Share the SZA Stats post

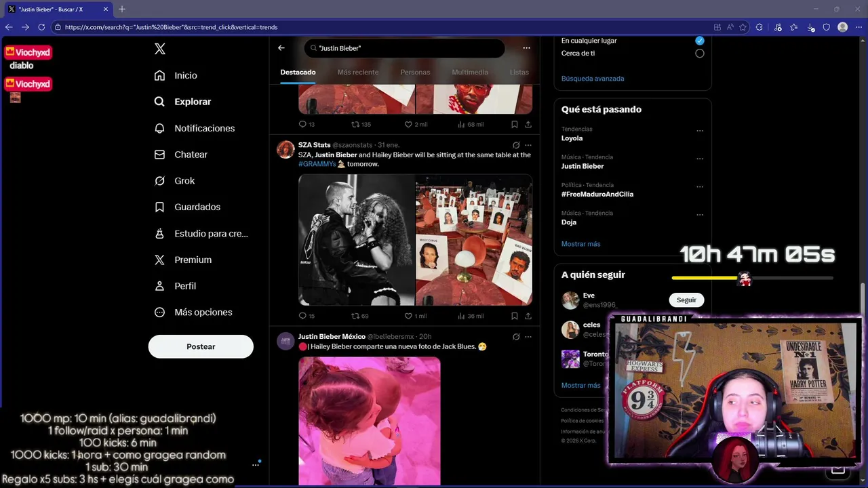click(528, 316)
